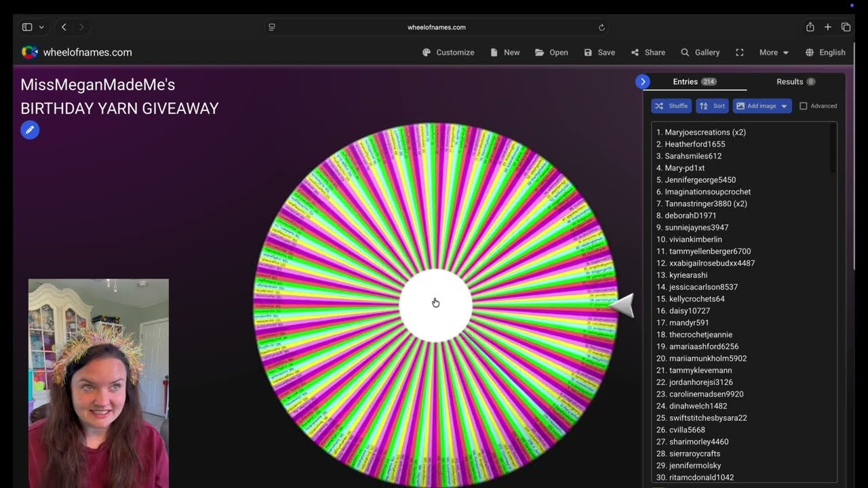This screenshot has height=488, width=868.
Task: Toggle the browser sidebar icon
Action: 27,27
